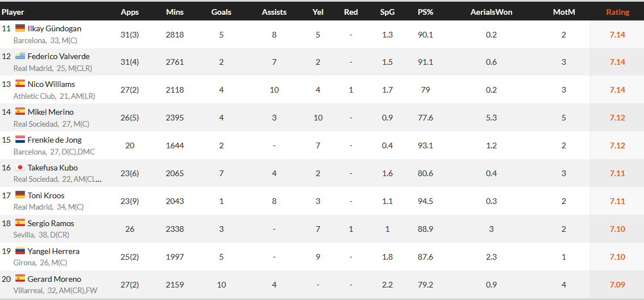Click the Spanish flag next to Gerard Moreno
The height and width of the screenshot is (300, 644).
[20, 278]
